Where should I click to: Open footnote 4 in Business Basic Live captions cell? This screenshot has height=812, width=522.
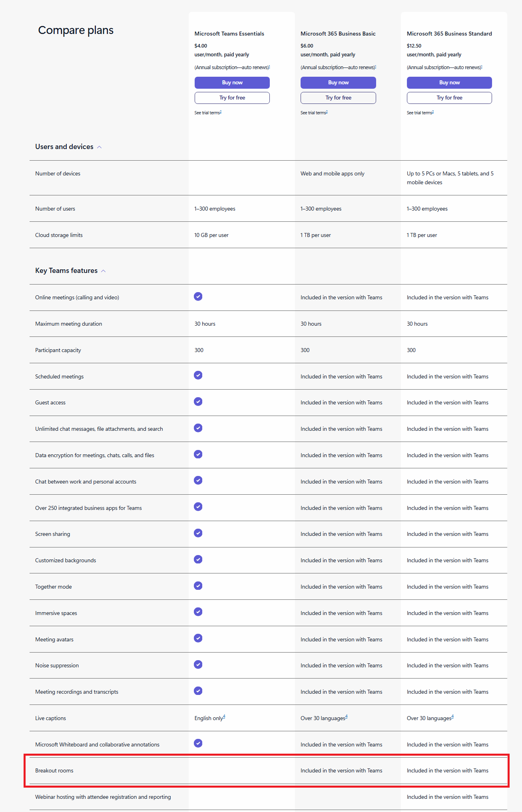(346, 716)
